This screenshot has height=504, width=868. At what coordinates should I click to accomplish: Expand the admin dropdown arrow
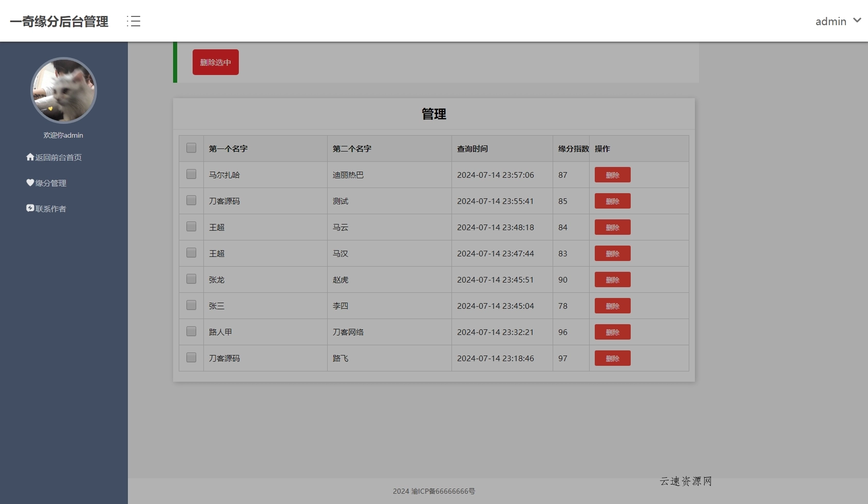(857, 21)
